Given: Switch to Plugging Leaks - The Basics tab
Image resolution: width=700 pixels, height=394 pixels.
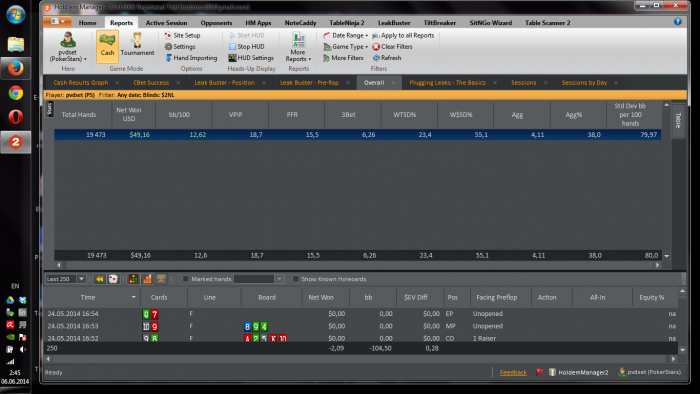Looking at the screenshot, I should pyautogui.click(x=447, y=83).
